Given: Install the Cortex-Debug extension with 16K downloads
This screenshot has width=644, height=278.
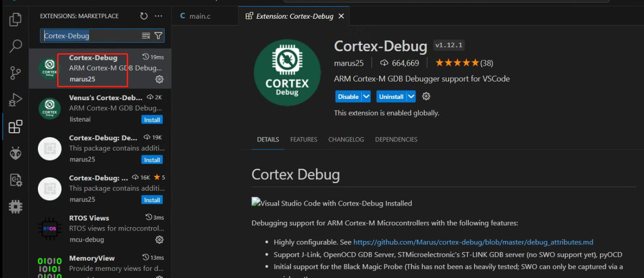Looking at the screenshot, I should (x=152, y=200).
